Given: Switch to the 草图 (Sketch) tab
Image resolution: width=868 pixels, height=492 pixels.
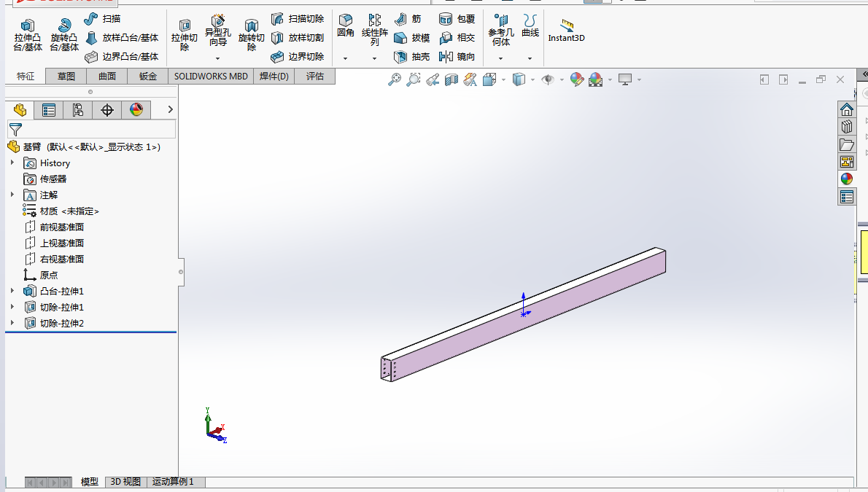Looking at the screenshot, I should click(66, 77).
